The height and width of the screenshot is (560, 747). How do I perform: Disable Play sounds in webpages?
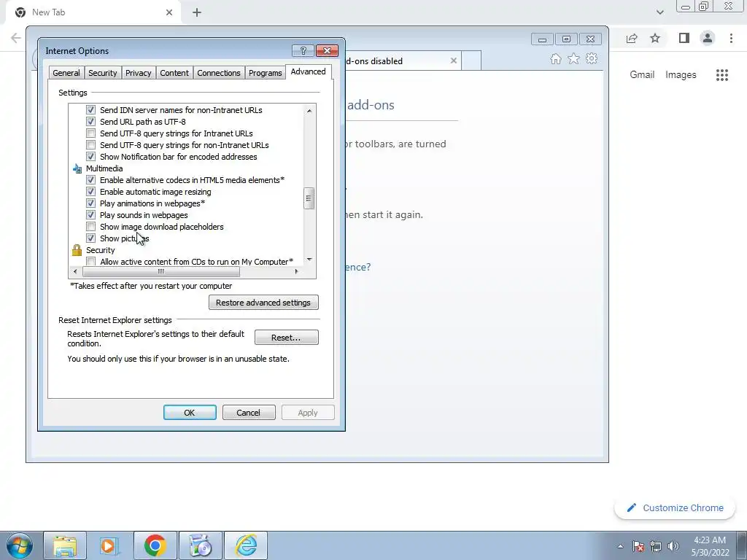90,215
